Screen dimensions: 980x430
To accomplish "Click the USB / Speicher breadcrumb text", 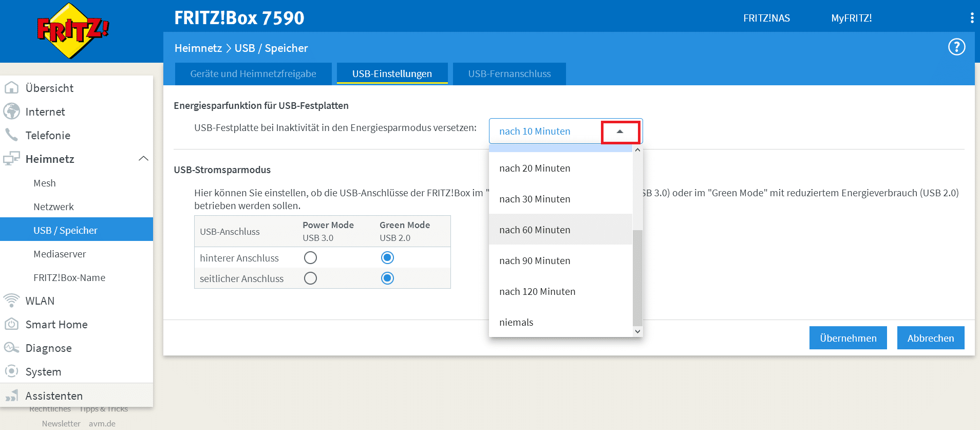I will click(x=271, y=48).
